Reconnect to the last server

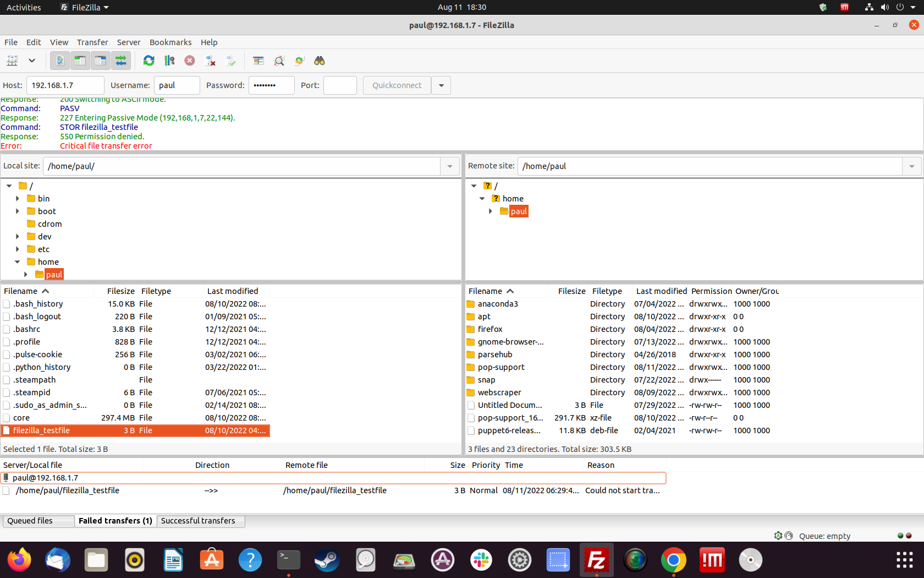[230, 61]
